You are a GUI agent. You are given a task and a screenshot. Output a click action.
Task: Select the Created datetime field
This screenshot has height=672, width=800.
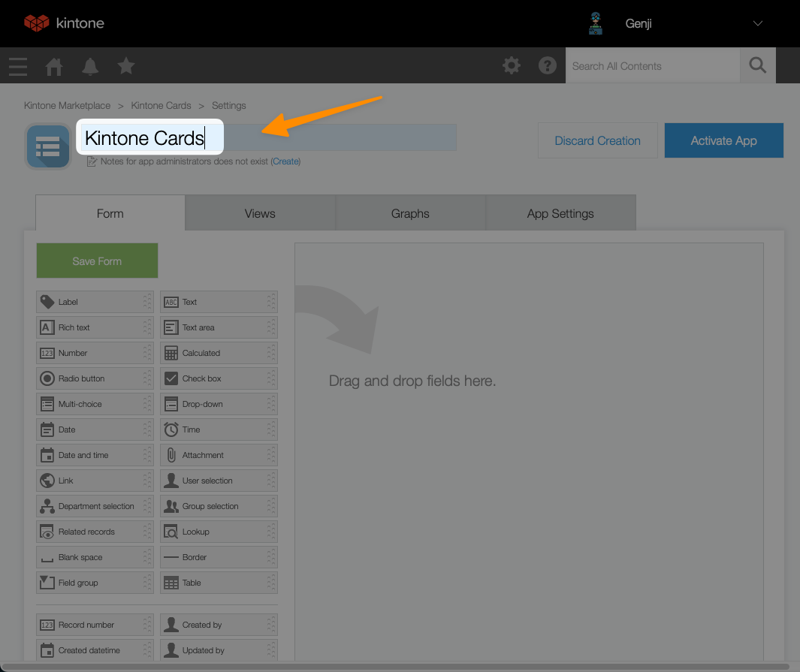[95, 650]
